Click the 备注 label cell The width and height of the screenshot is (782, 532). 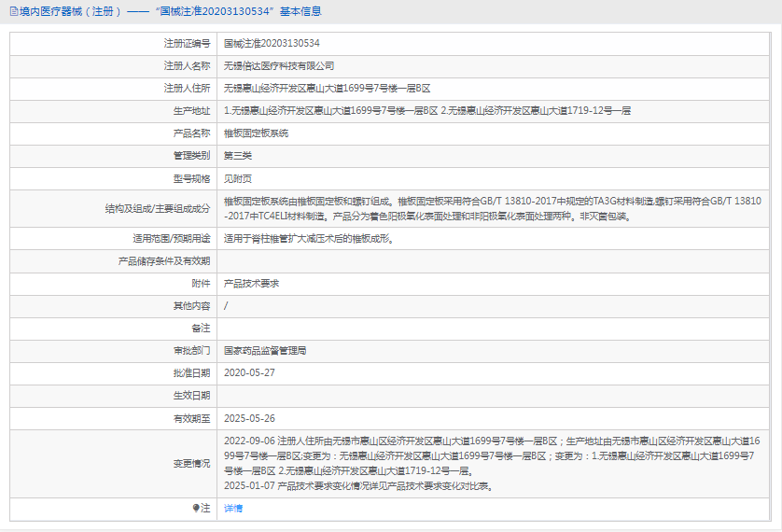113,329
